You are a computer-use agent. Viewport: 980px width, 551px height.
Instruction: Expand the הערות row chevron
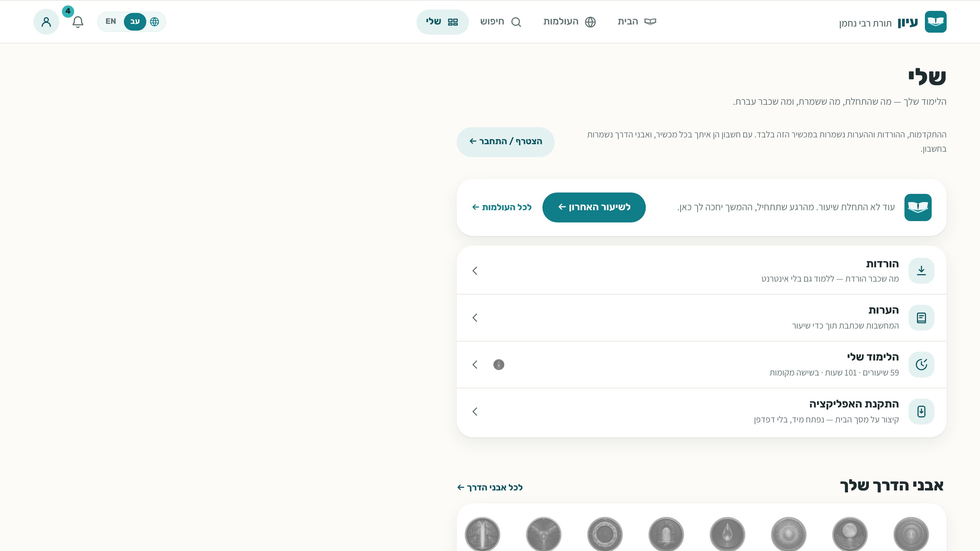(x=475, y=318)
